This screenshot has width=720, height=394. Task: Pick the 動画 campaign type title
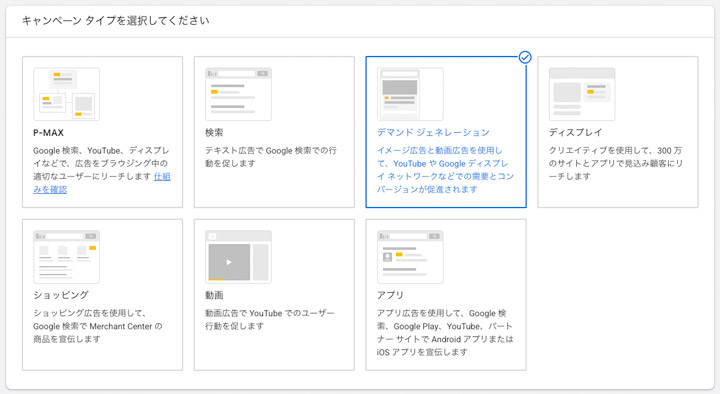pos(214,295)
